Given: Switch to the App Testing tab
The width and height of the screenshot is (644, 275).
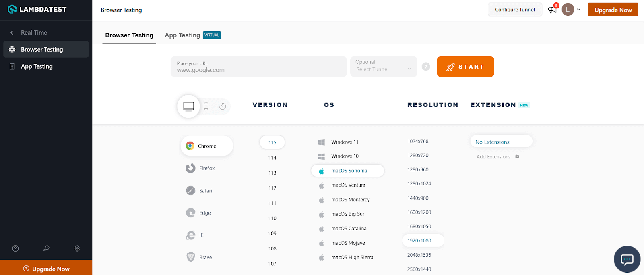Looking at the screenshot, I should (182, 35).
